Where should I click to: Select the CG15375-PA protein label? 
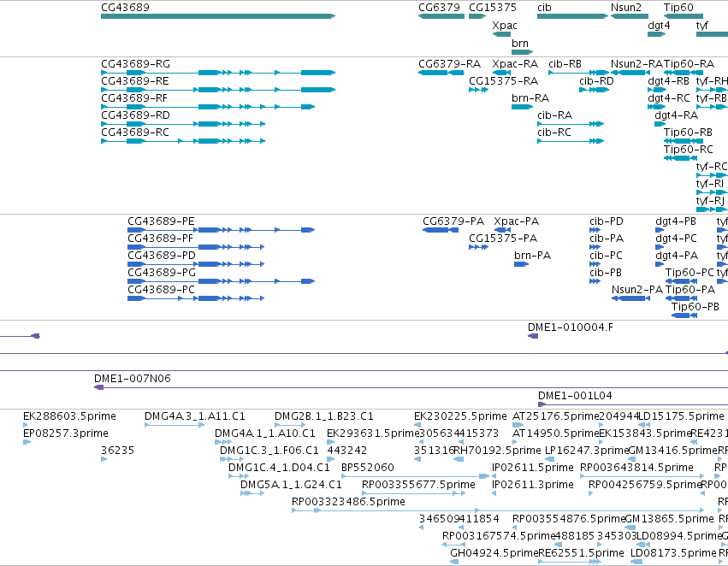[x=503, y=239]
